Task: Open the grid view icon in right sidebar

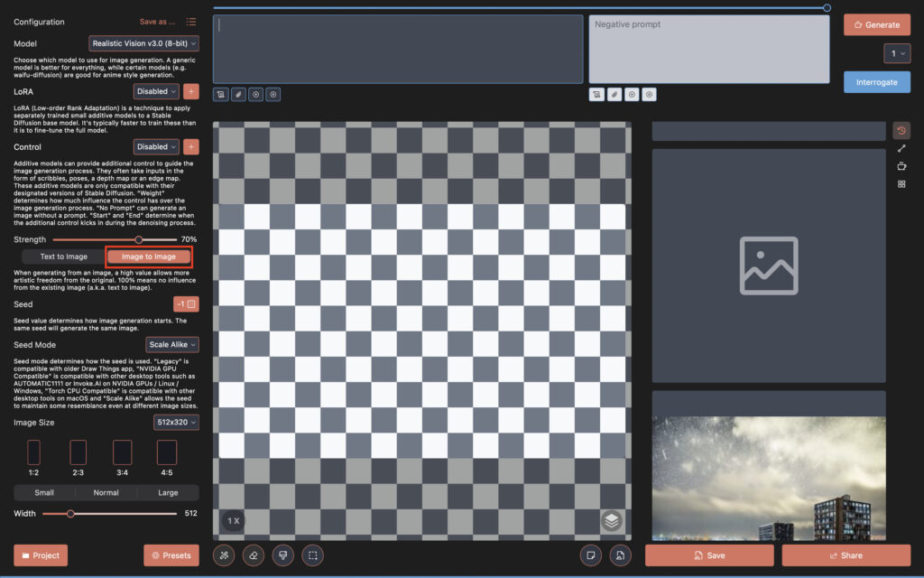Action: 901,183
